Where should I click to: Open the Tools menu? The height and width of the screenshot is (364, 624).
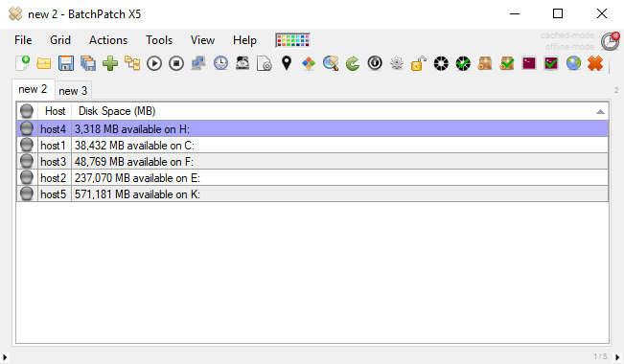pos(159,40)
